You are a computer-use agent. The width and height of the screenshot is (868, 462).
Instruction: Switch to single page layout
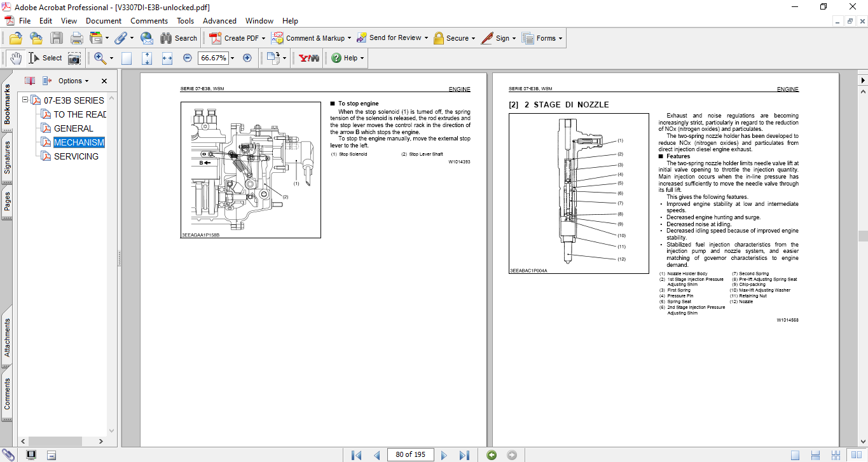pos(795,454)
